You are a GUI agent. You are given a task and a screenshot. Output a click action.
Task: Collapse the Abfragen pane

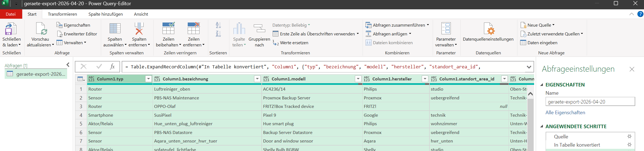point(68,65)
